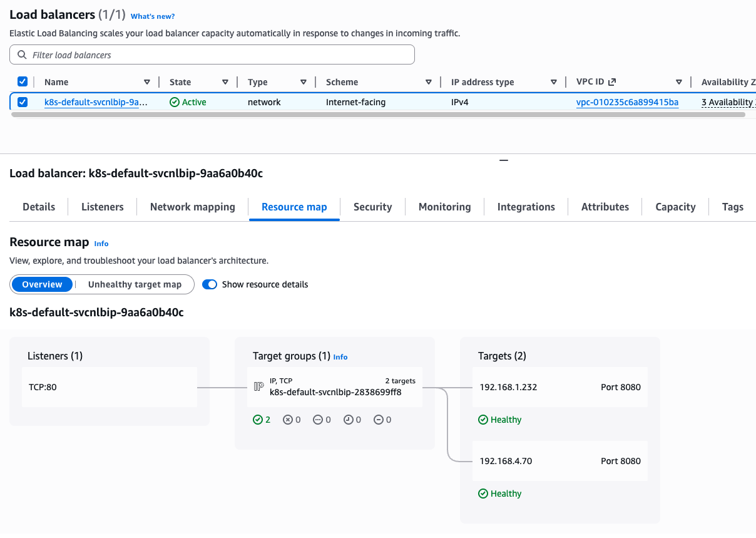The image size is (756, 538).
Task: Sort by the Name column arrow
Action: pos(147,82)
